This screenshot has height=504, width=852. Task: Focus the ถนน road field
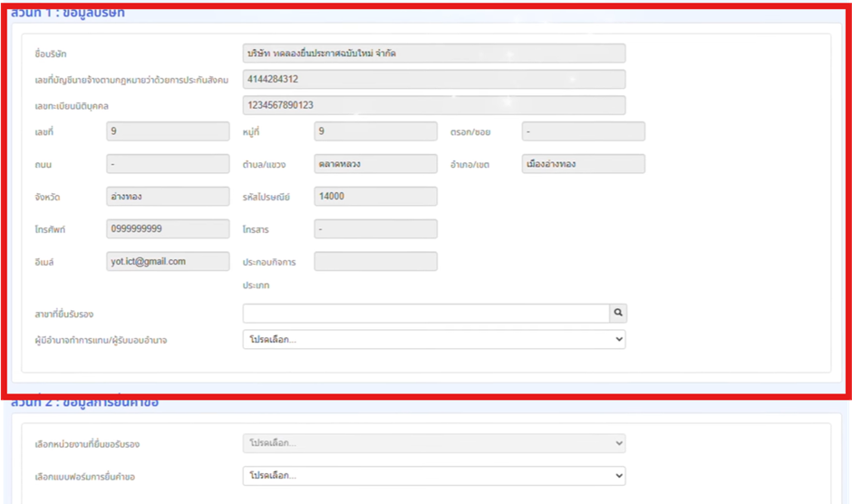click(x=168, y=164)
